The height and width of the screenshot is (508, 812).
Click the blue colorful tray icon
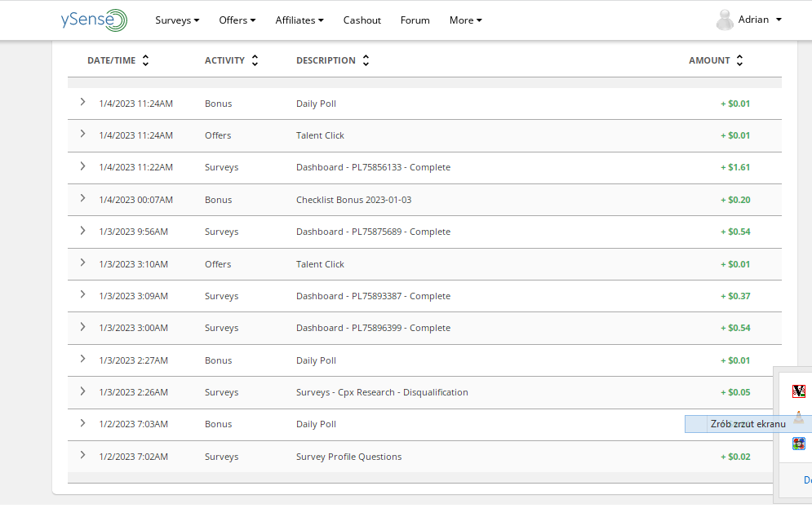tap(799, 444)
